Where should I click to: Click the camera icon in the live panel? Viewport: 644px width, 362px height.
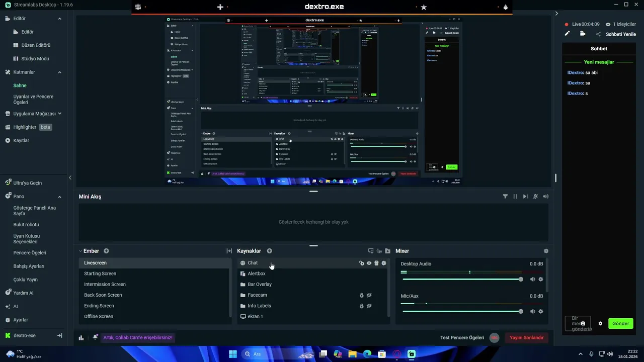[583, 34]
